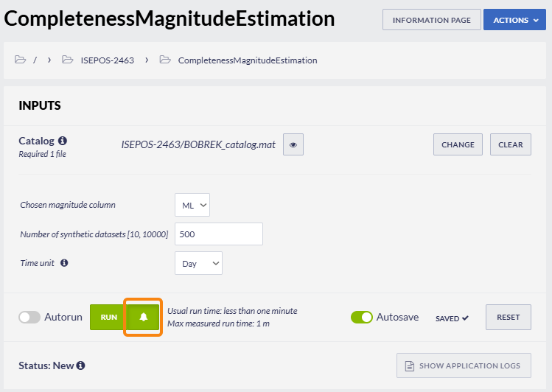Click the Time unit info icon
552x392 pixels.
point(64,263)
